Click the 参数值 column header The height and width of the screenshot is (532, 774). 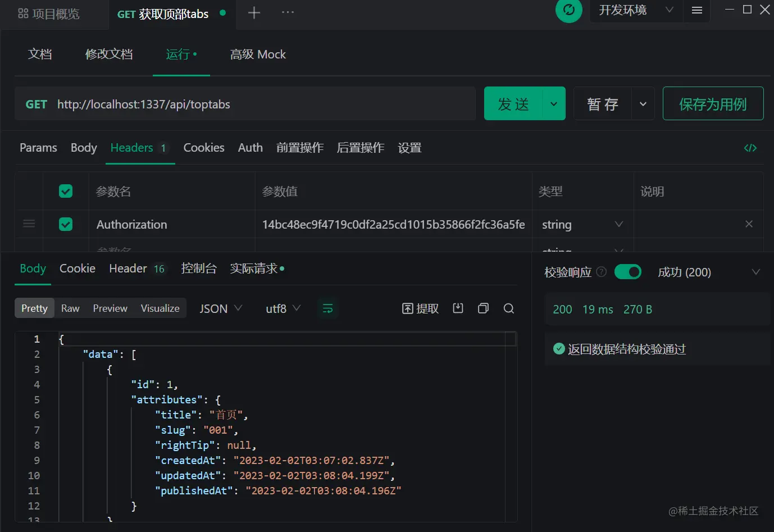(x=280, y=192)
